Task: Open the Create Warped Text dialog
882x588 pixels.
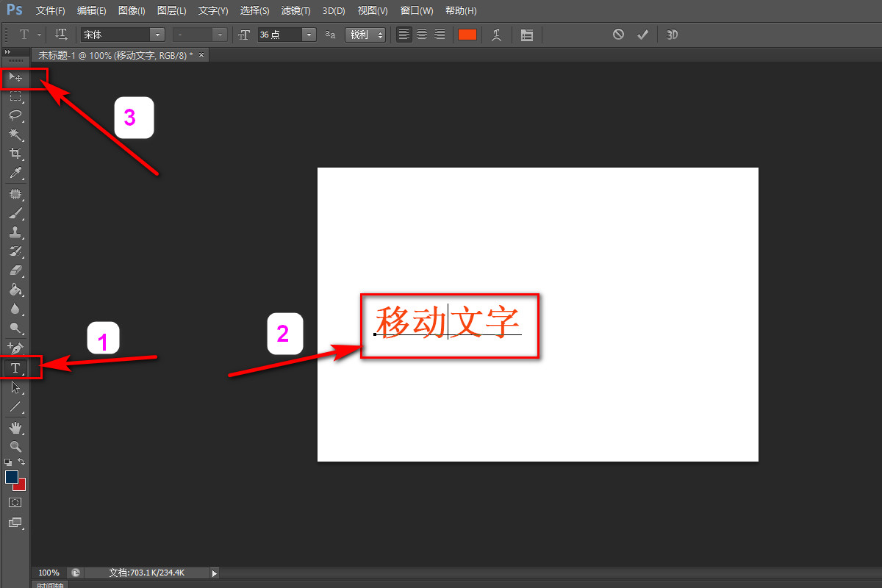Action: coord(497,34)
